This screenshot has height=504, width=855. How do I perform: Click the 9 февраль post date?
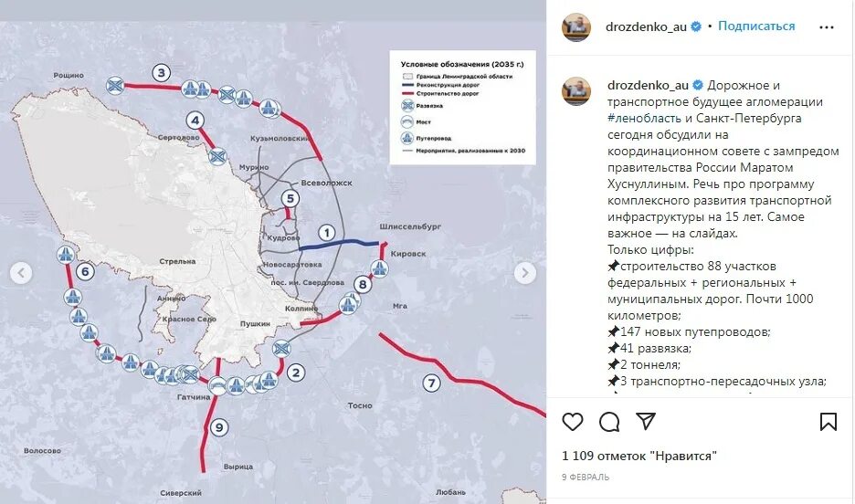pos(586,478)
